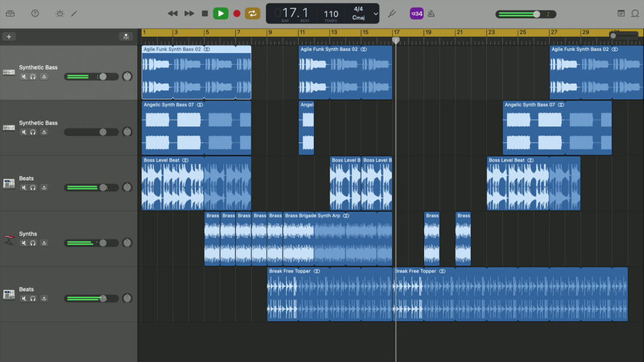This screenshot has height=362, width=644.
Task: Click the 4/4 time signature display
Action: point(358,9)
